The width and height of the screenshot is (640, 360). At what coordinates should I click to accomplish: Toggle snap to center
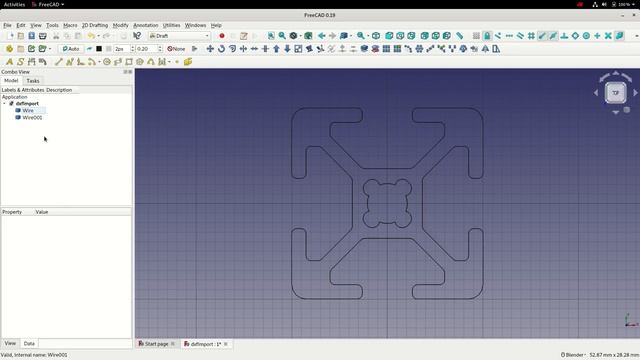point(586,36)
